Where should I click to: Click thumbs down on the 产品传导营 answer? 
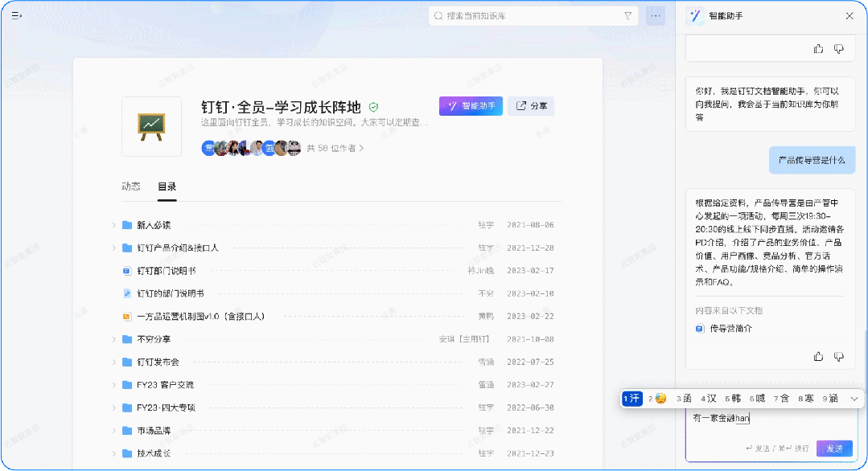[x=839, y=356]
